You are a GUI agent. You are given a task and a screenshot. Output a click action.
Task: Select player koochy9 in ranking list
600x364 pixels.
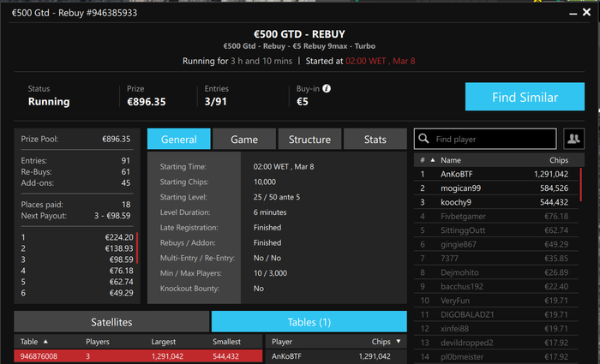pos(496,202)
